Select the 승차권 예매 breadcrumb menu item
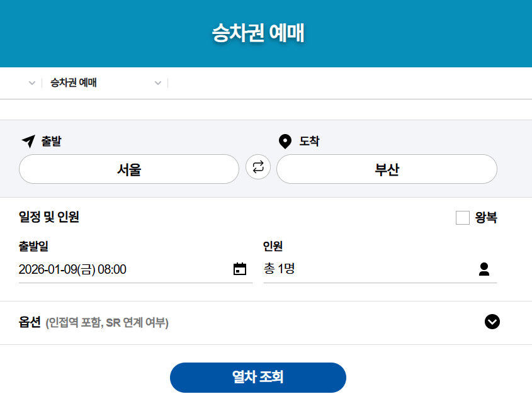532x411 pixels. 74,83
